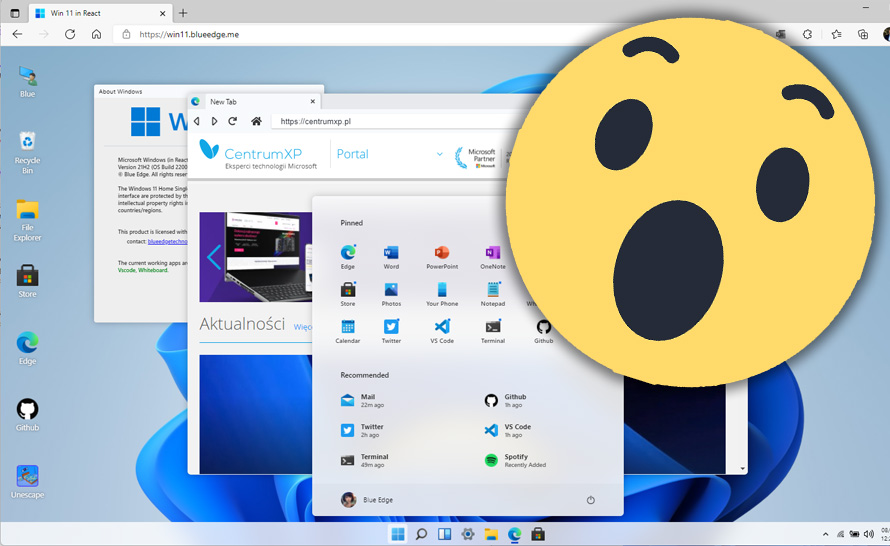The height and width of the screenshot is (546, 890).
Task: Refresh the win11.blueedge.me page
Action: (70, 34)
